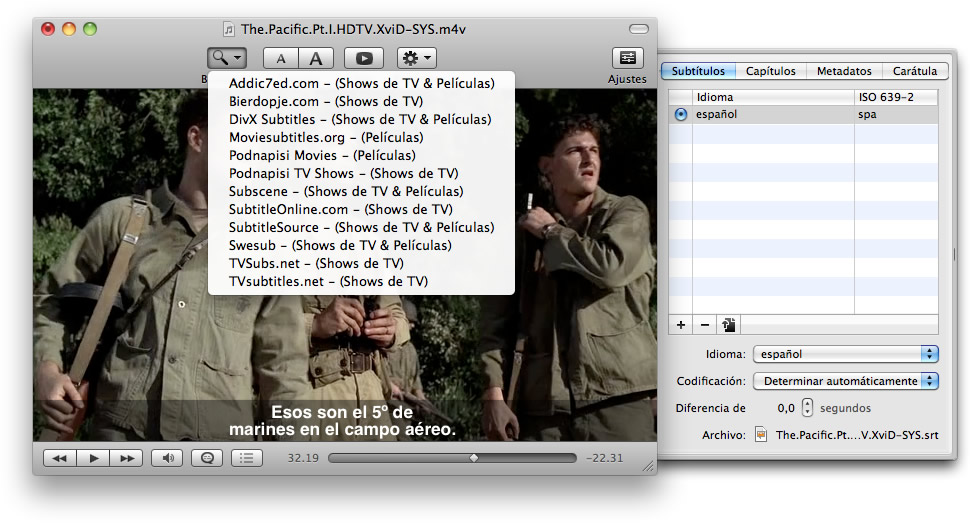Viewport: 970px width, 523px height.
Task: Click the video export toolbar button
Action: 364,58
